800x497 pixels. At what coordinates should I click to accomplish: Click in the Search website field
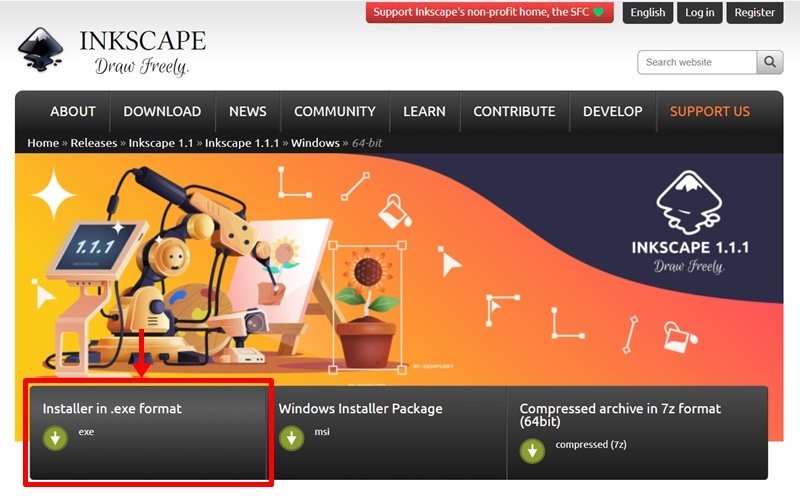(x=697, y=62)
